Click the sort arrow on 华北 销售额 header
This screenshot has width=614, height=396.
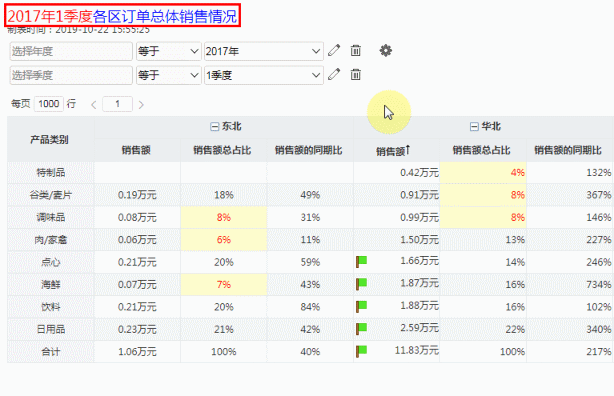(x=408, y=149)
